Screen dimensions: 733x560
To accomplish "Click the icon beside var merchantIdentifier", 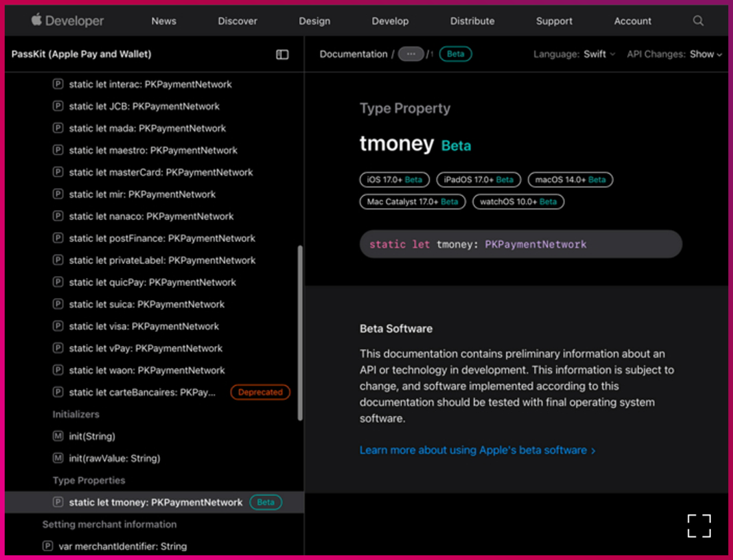I will click(47, 547).
